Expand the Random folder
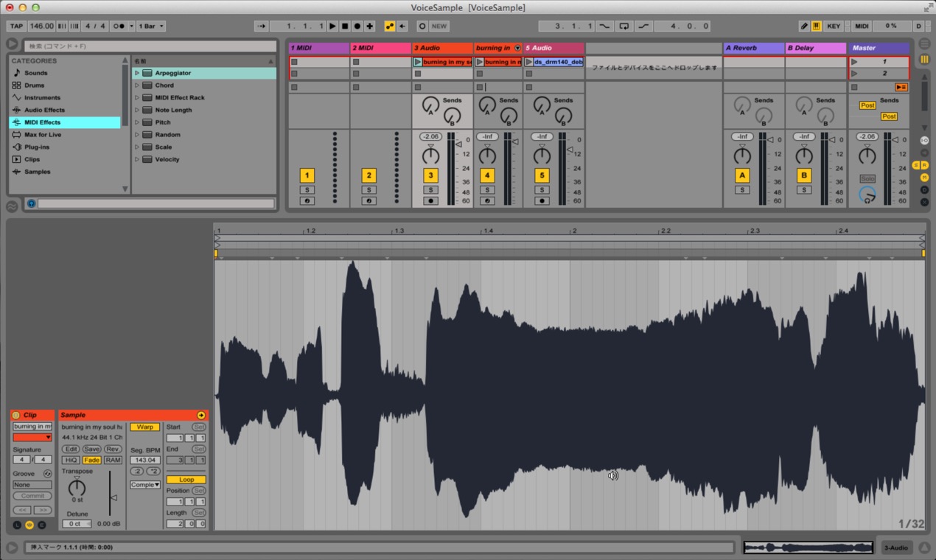936x560 pixels. click(x=137, y=135)
